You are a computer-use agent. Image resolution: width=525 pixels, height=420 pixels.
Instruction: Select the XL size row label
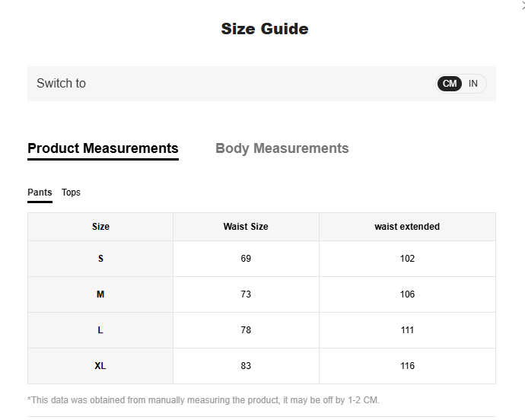pyautogui.click(x=100, y=366)
